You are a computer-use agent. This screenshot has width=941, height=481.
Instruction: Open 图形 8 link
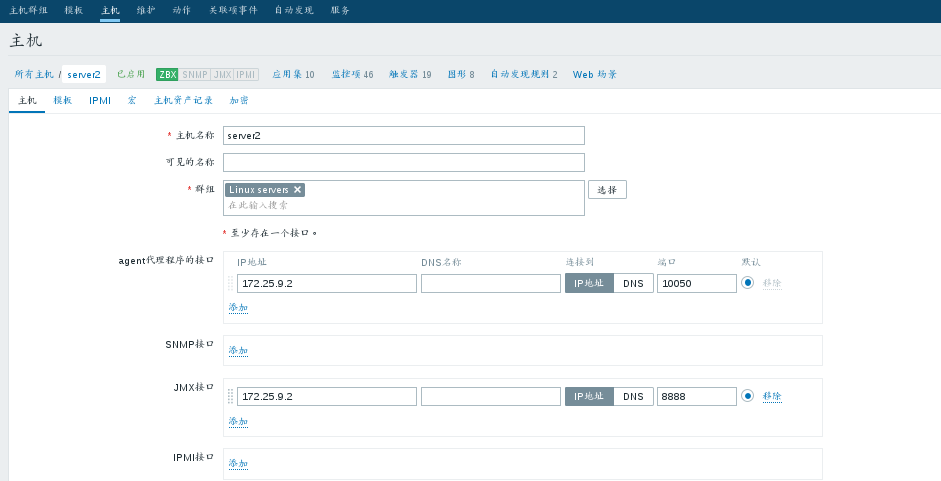pos(461,74)
